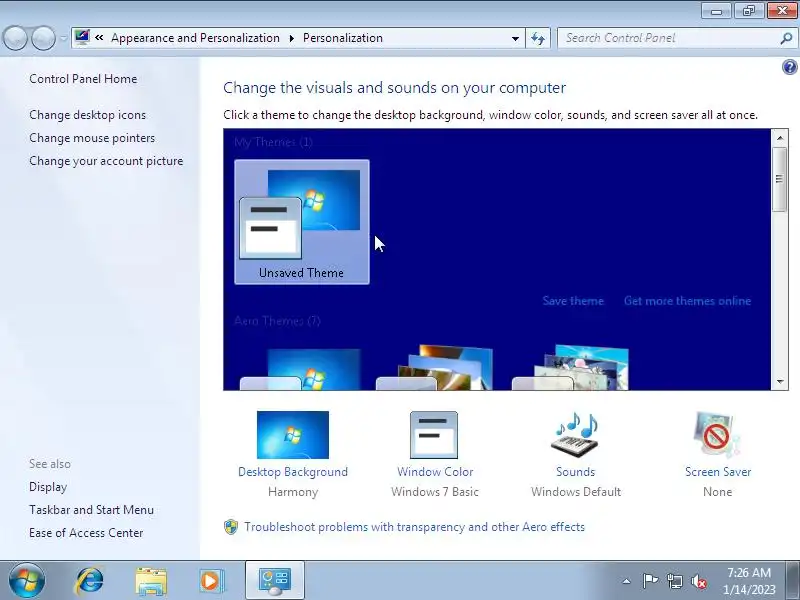Click Change mouse pointers
The width and height of the screenshot is (800, 600).
[x=92, y=138]
